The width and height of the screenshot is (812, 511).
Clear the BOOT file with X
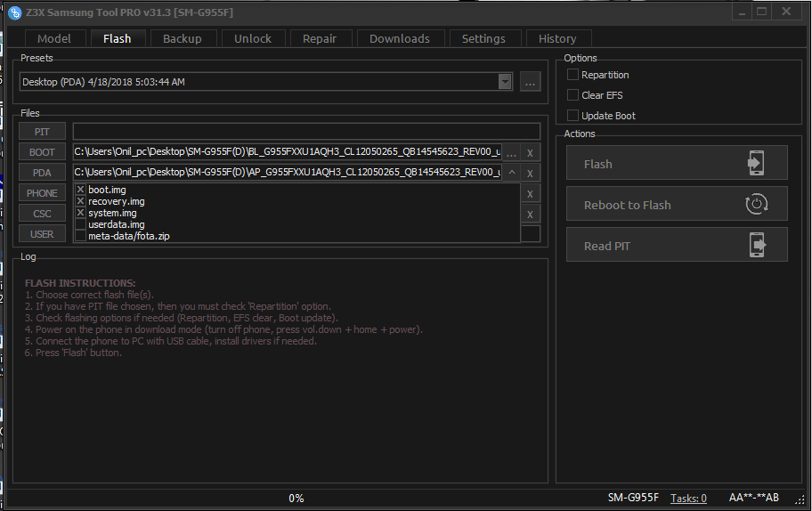pos(530,153)
